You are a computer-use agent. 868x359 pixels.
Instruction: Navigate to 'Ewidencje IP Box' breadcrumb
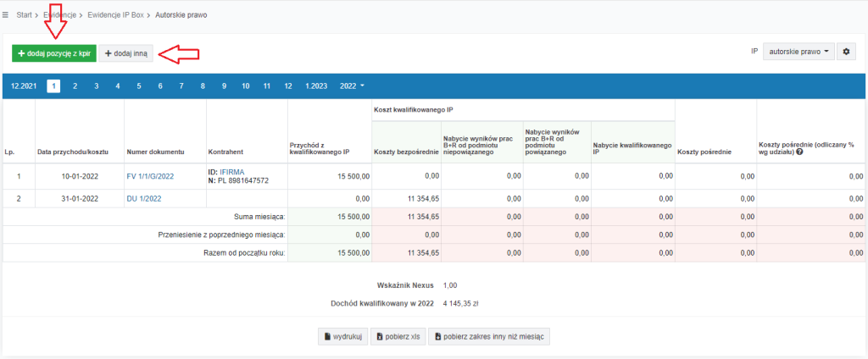point(115,15)
